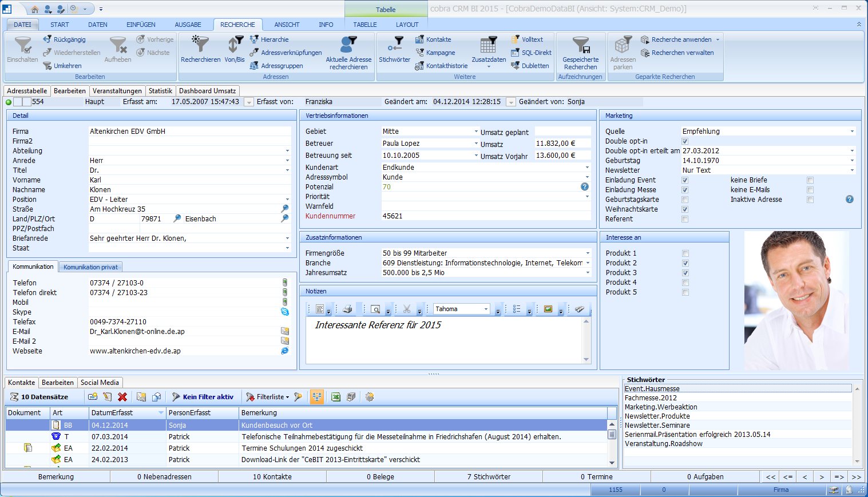Toggle the Einladung Event checkbox
The width and height of the screenshot is (868, 497).
pyautogui.click(x=685, y=180)
